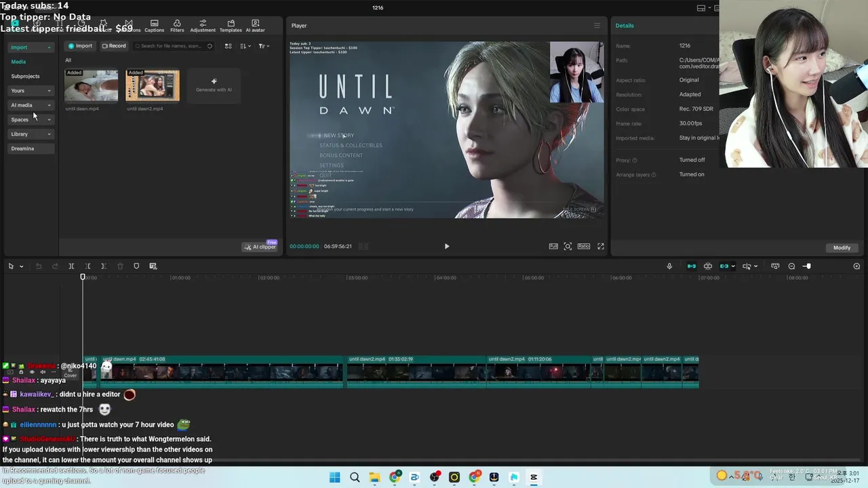Viewport: 868px width, 488px height.
Task: Add a marker with the shield icon
Action: (136, 266)
